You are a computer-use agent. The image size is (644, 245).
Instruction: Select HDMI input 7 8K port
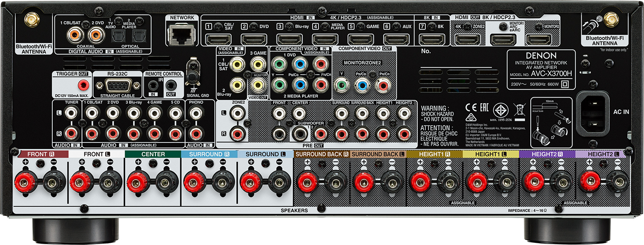432,40
